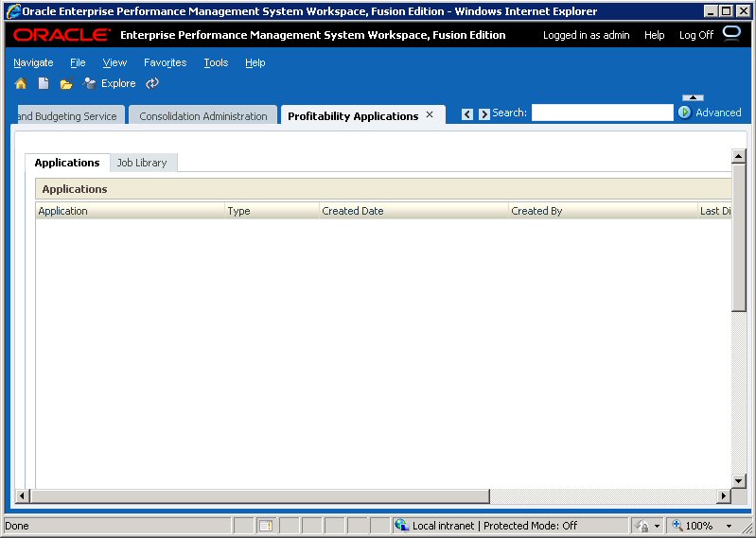Image resolution: width=756 pixels, height=538 pixels.
Task: Click the Home icon in toolbar
Action: 21,83
